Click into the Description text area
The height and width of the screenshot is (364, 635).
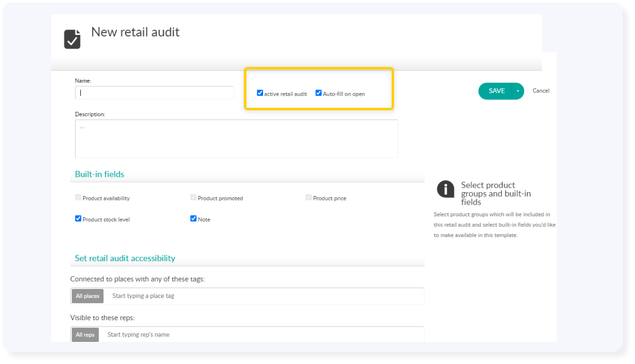(x=236, y=138)
